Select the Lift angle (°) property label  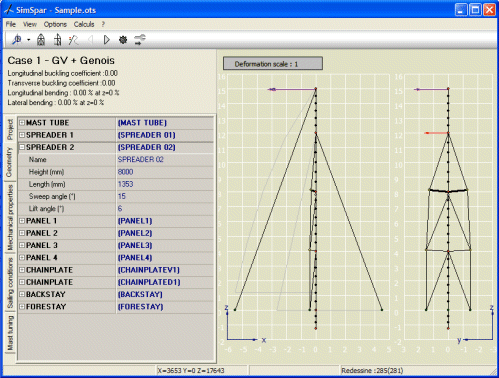point(46,209)
